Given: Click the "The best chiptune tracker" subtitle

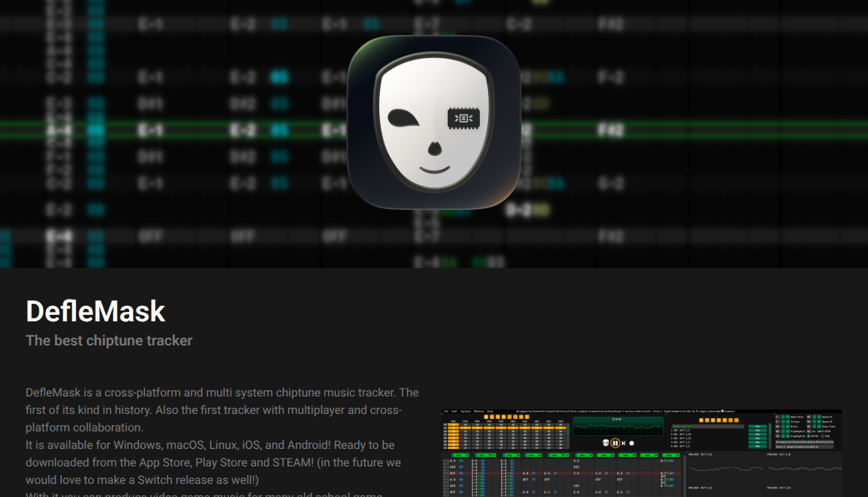Looking at the screenshot, I should (x=109, y=340).
